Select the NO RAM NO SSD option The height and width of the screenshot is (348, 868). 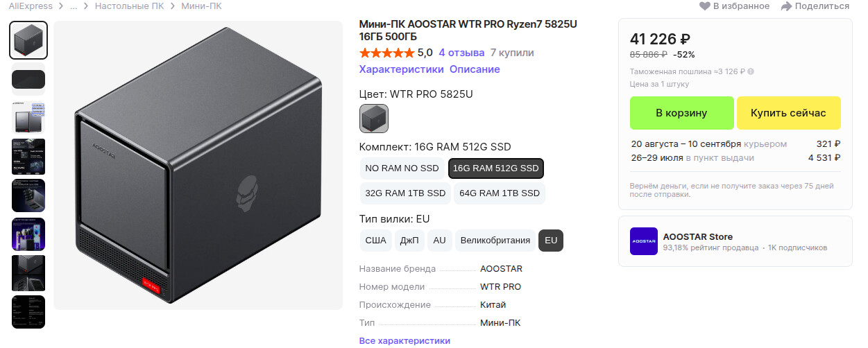point(402,168)
